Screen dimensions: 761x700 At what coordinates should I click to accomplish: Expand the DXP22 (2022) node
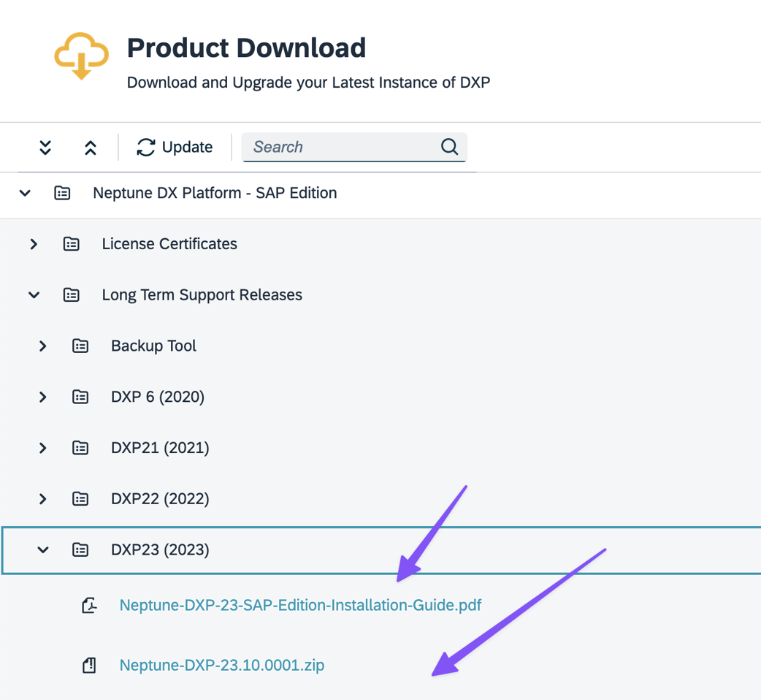tap(42, 499)
